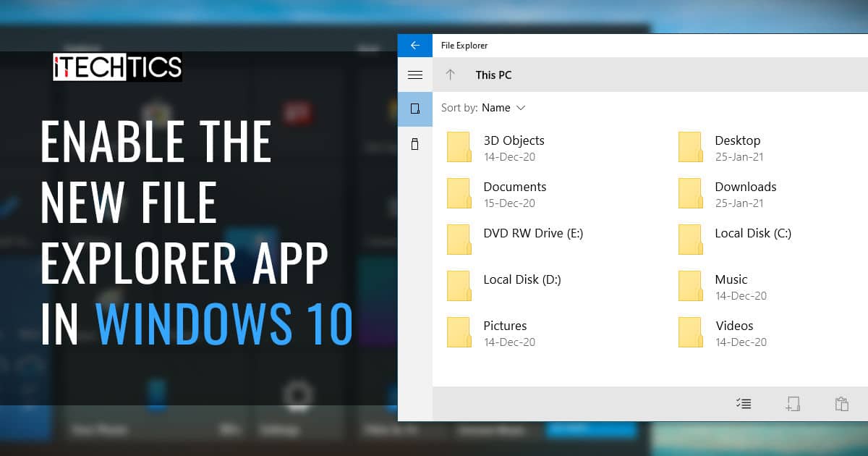The width and height of the screenshot is (868, 456).
Task: Open the hamburger navigation menu
Action: (415, 75)
